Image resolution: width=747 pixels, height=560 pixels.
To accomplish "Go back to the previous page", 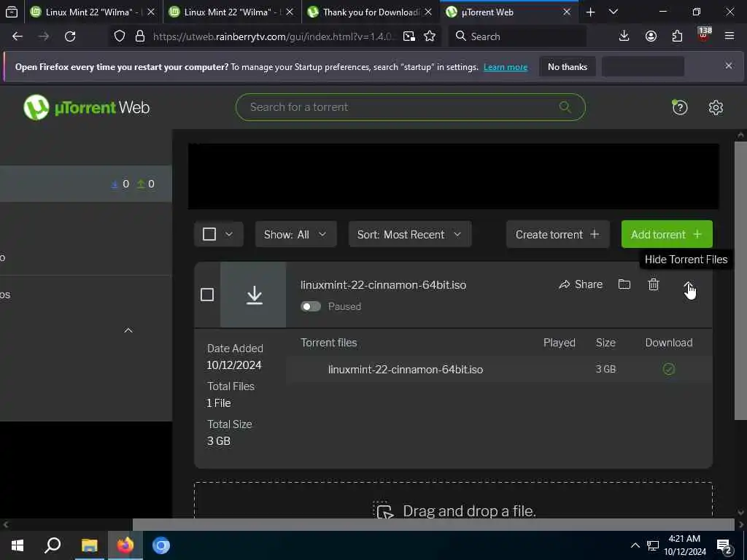I will [18, 36].
